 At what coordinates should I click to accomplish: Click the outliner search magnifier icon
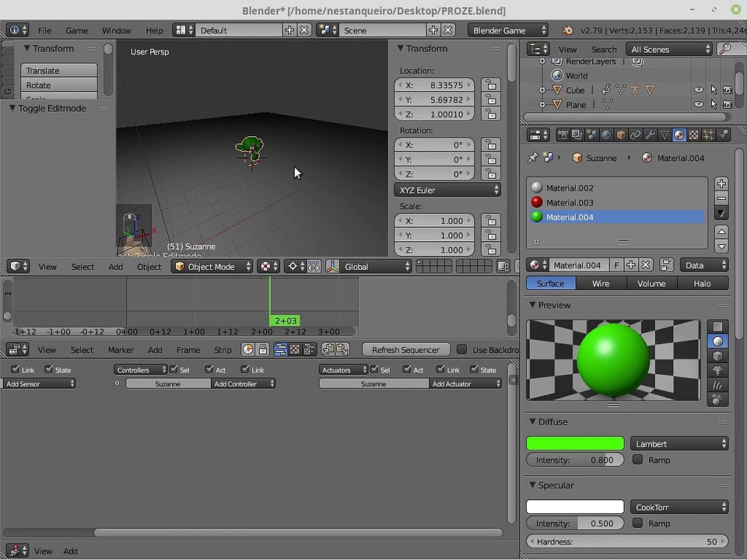click(x=724, y=49)
